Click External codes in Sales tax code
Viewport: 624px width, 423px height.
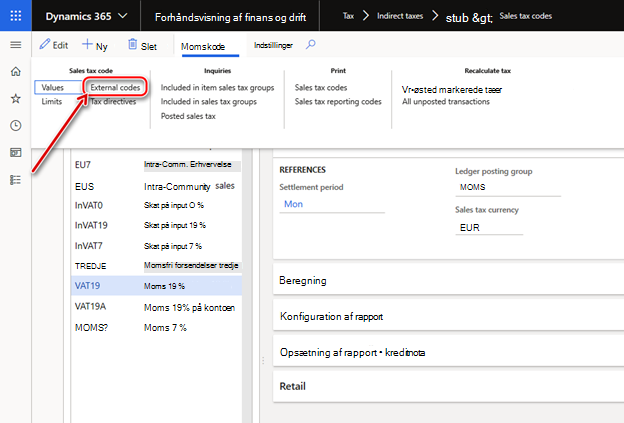pos(115,88)
